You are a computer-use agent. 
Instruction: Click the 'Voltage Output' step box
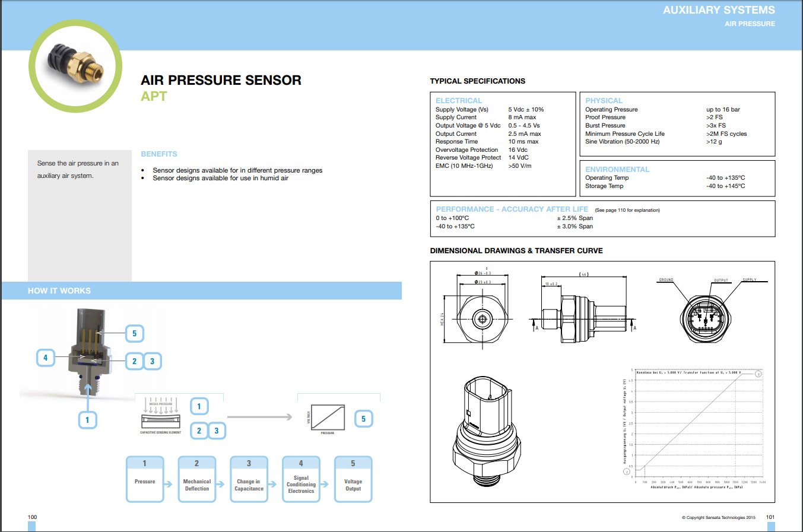pos(353,479)
